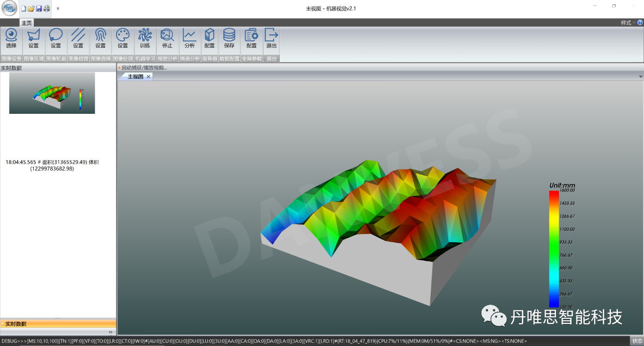644x346 pixels.
Task: Close the 主视图 tab
Action: [148, 77]
